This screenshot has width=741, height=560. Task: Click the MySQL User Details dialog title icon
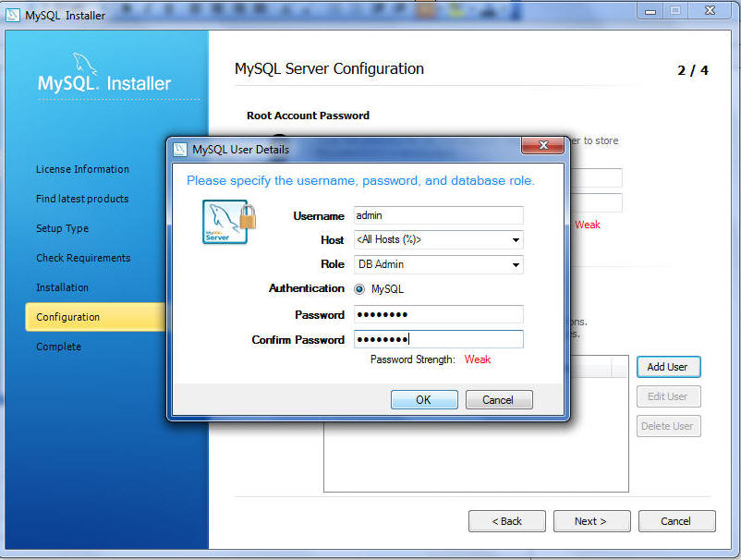[x=180, y=150]
